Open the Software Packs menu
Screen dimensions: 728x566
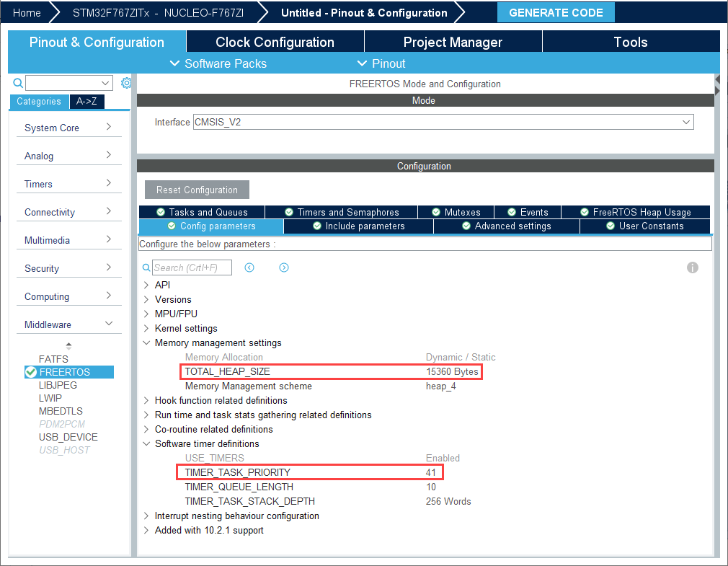tap(218, 63)
